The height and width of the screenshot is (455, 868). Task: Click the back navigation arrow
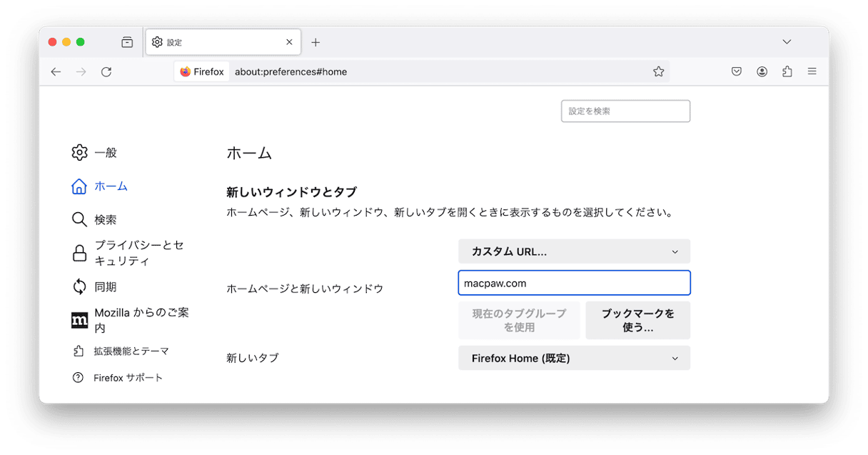point(56,71)
